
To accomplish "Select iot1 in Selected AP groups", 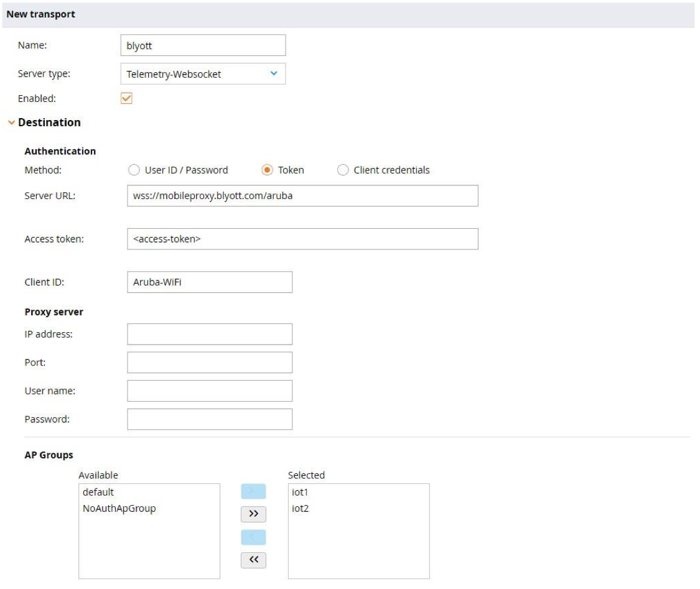I will point(301,493).
